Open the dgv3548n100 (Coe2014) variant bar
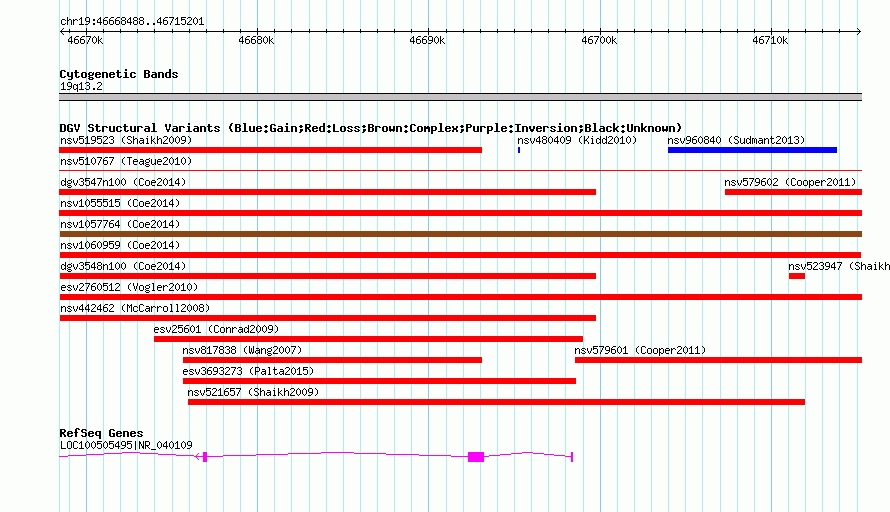Screen dimensions: 890x512 coord(328,276)
